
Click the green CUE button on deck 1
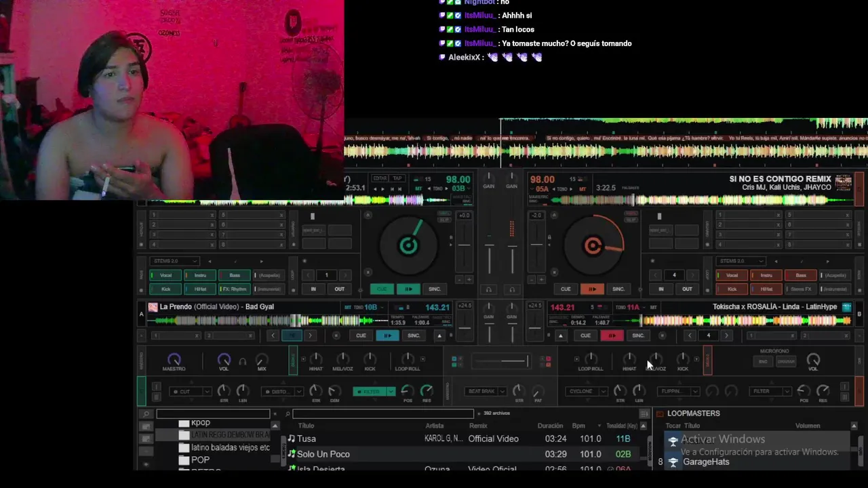[x=382, y=289]
